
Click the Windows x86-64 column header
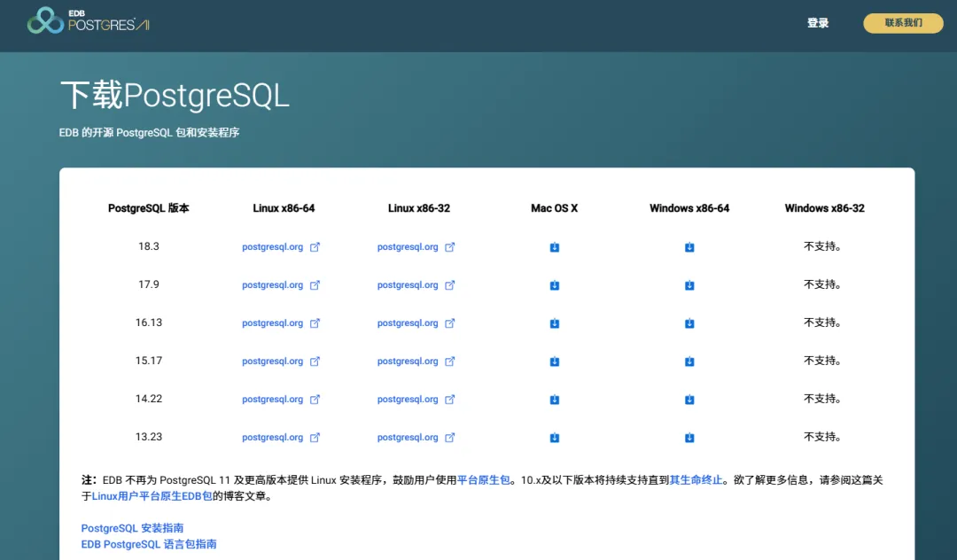pos(689,208)
